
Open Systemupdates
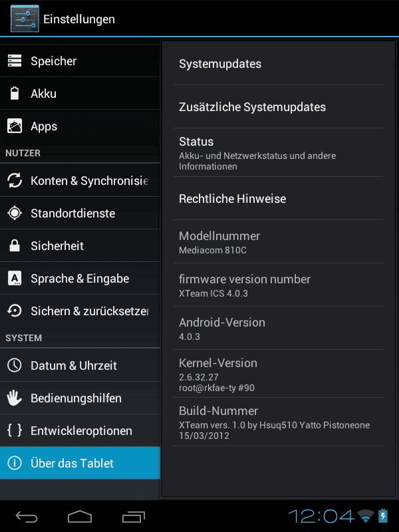pyautogui.click(x=278, y=63)
